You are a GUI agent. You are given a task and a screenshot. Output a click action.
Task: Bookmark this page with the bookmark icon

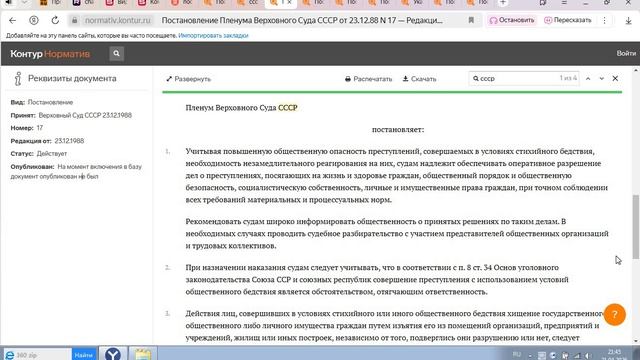tap(471, 20)
